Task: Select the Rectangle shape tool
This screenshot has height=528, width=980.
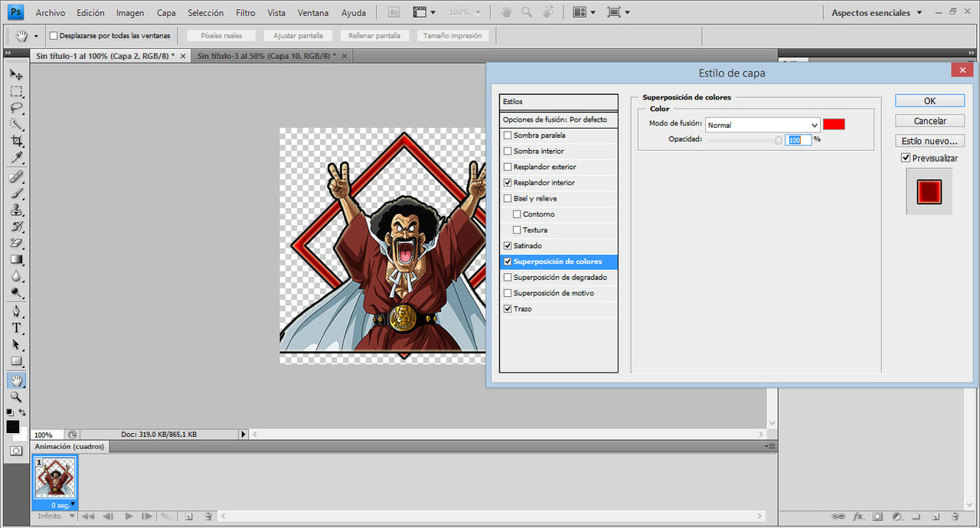Action: tap(16, 362)
